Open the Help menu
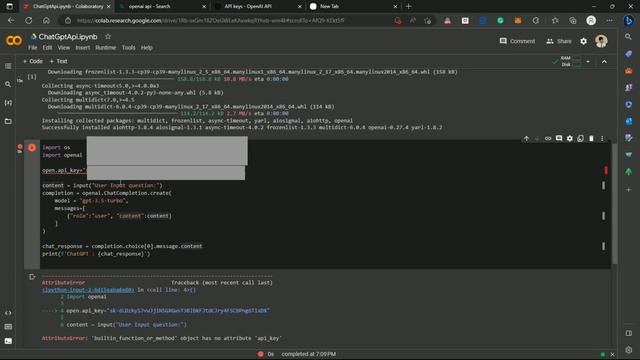The width and height of the screenshot is (640, 360). [x=147, y=48]
